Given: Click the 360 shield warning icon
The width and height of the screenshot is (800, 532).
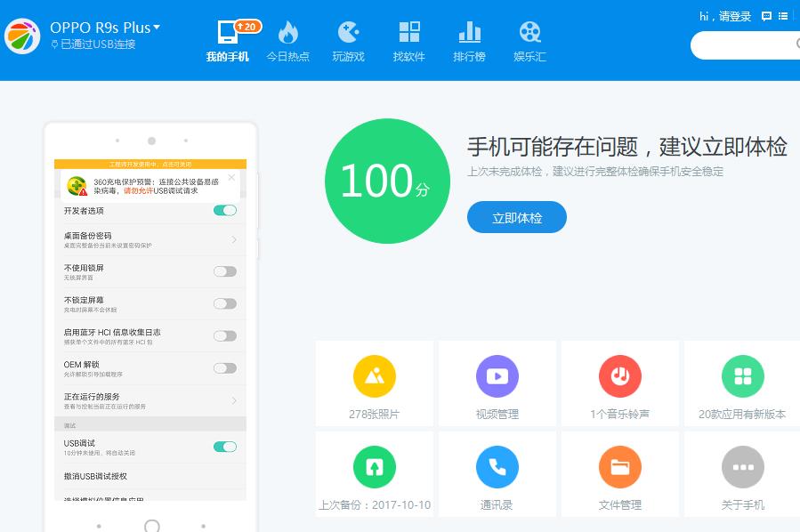Looking at the screenshot, I should 77,186.
